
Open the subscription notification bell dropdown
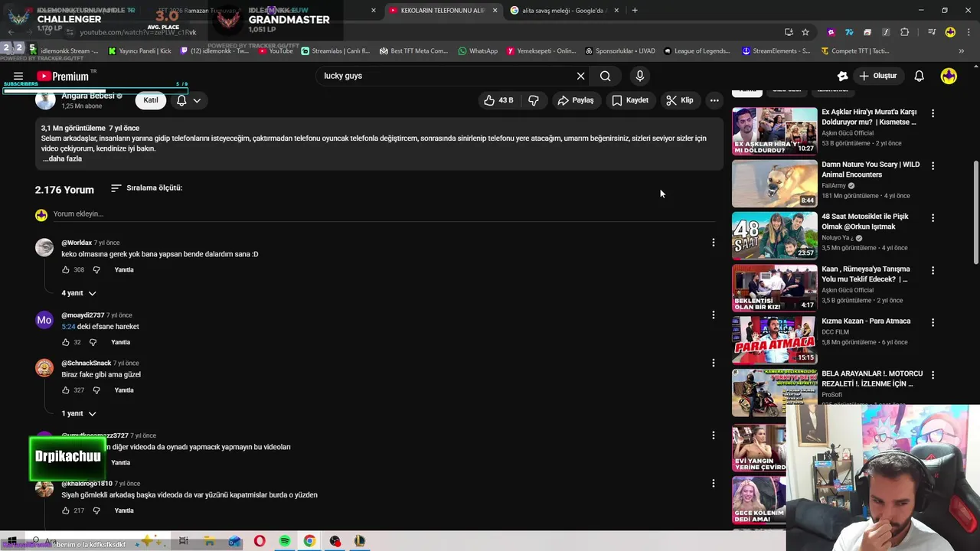tap(188, 100)
